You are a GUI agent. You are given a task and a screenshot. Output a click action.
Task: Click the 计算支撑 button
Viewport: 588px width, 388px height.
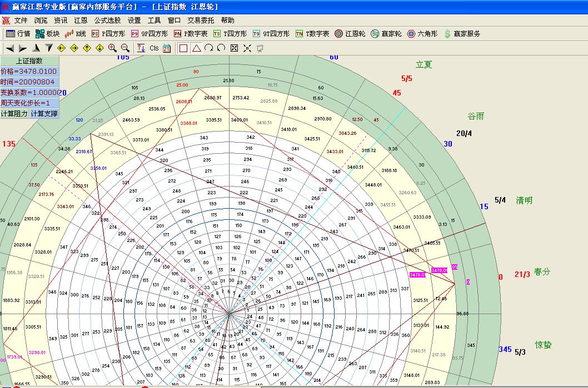[x=43, y=113]
